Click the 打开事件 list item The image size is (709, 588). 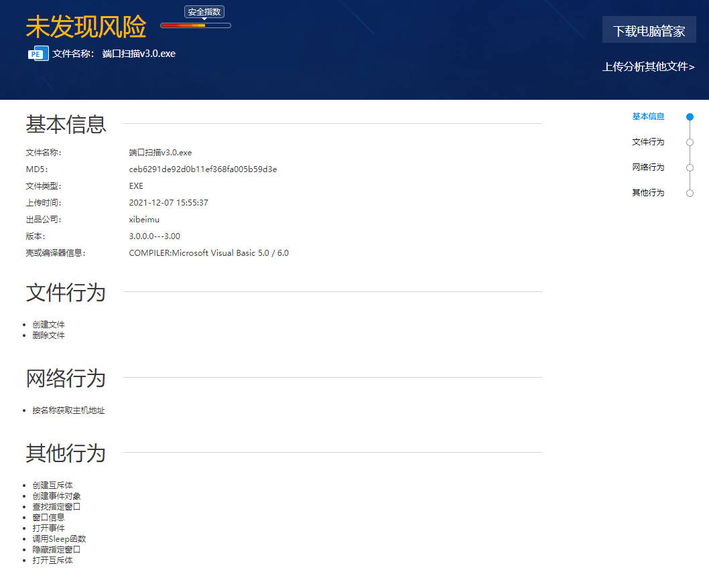(x=48, y=528)
